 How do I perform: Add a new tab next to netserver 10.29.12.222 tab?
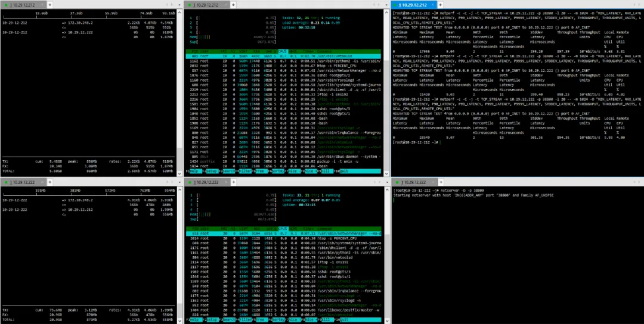tap(440, 182)
